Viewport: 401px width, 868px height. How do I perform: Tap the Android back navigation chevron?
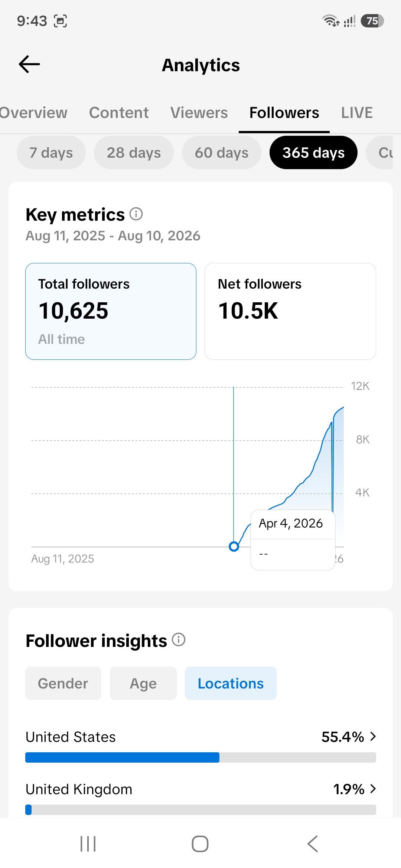313,844
